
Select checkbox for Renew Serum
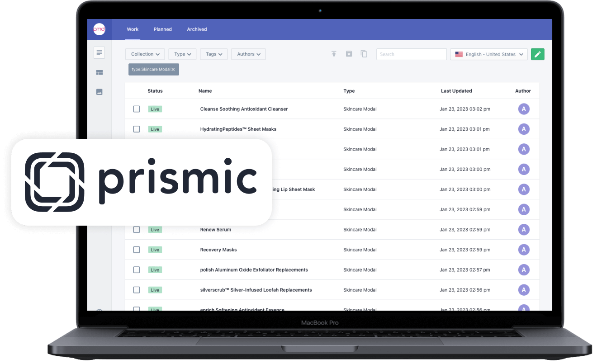[137, 230]
